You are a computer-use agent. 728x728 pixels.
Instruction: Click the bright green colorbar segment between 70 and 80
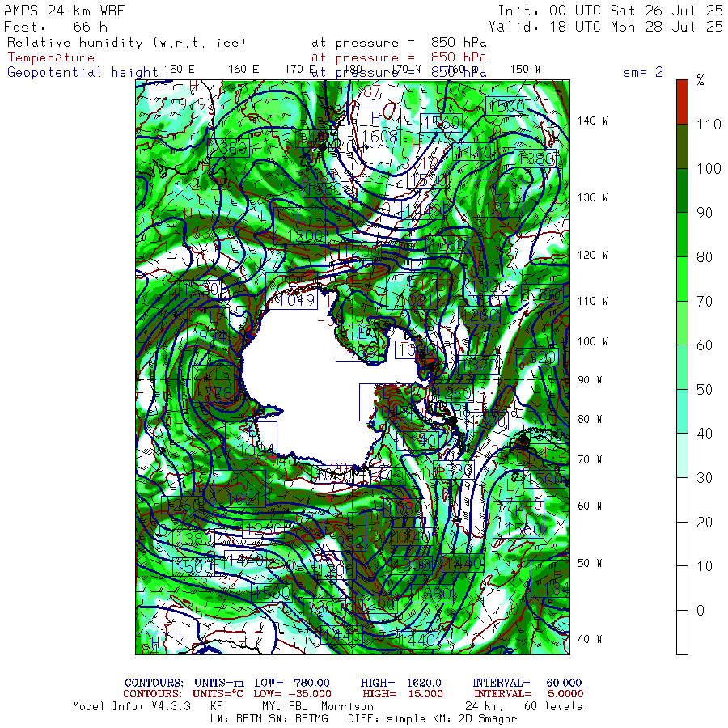click(x=682, y=279)
